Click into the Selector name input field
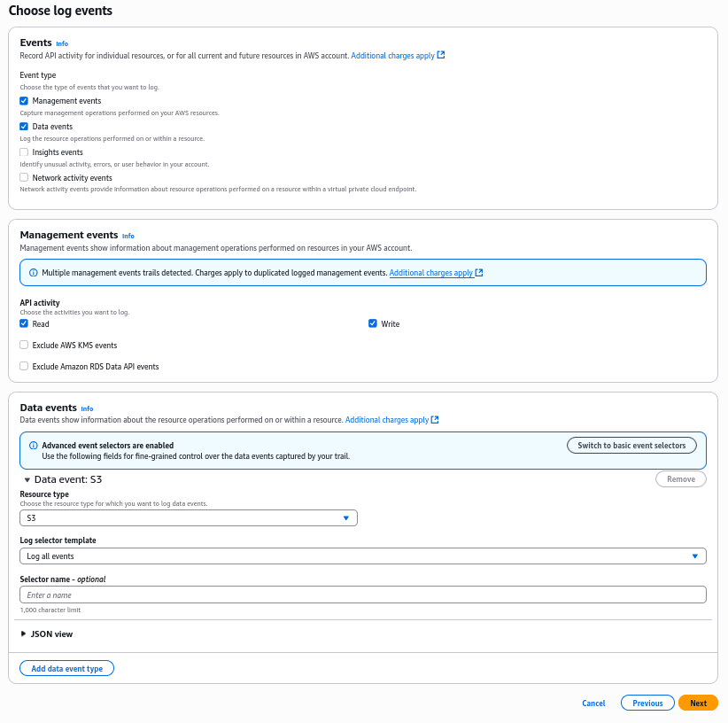Viewport: 728px width, 723px height. (363, 595)
